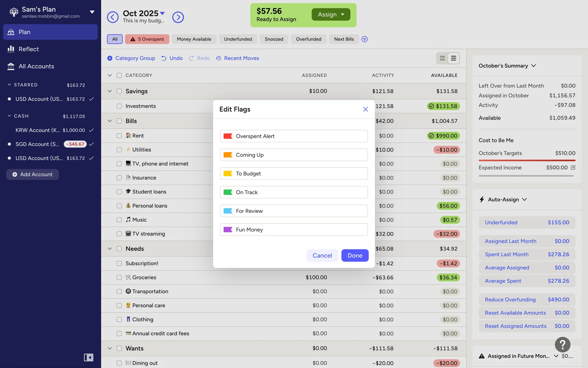Close the Edit Flags dialog
The image size is (588, 368).
click(365, 109)
